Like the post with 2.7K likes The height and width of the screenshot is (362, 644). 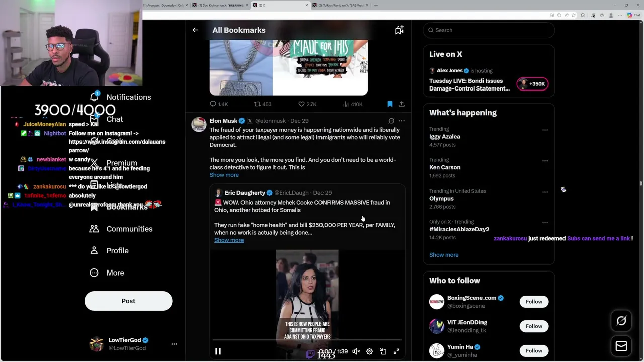tap(307, 104)
